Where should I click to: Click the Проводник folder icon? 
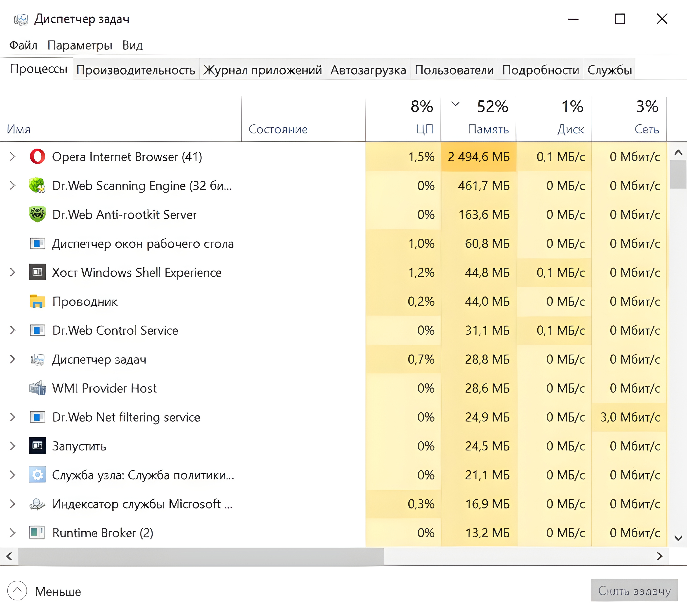(x=37, y=301)
